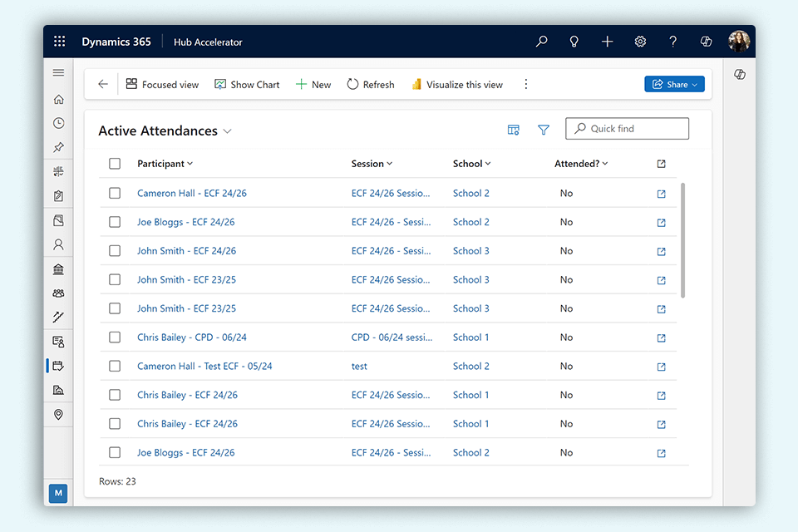Click Refresh in the command bar
The height and width of the screenshot is (532, 798).
[371, 84]
